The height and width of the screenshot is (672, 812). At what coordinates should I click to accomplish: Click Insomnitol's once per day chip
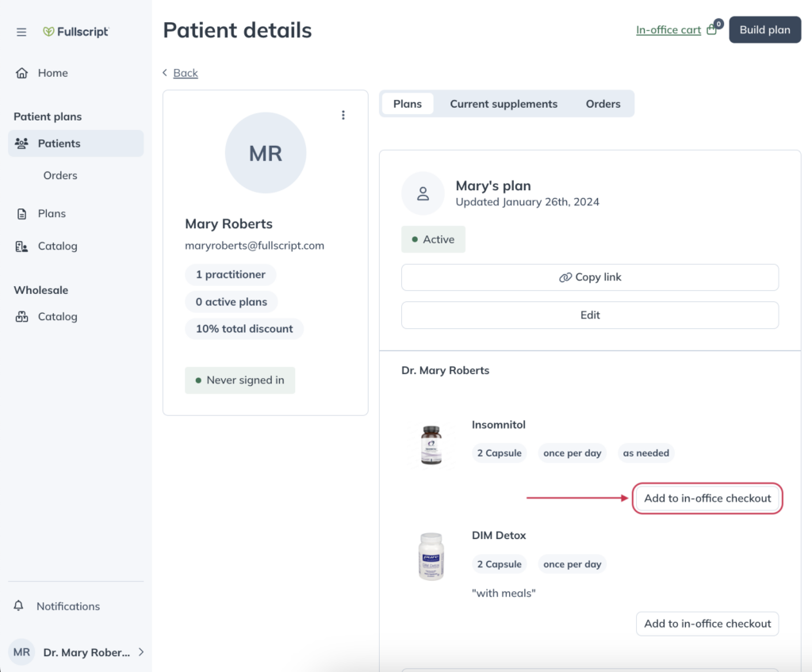pos(573,453)
